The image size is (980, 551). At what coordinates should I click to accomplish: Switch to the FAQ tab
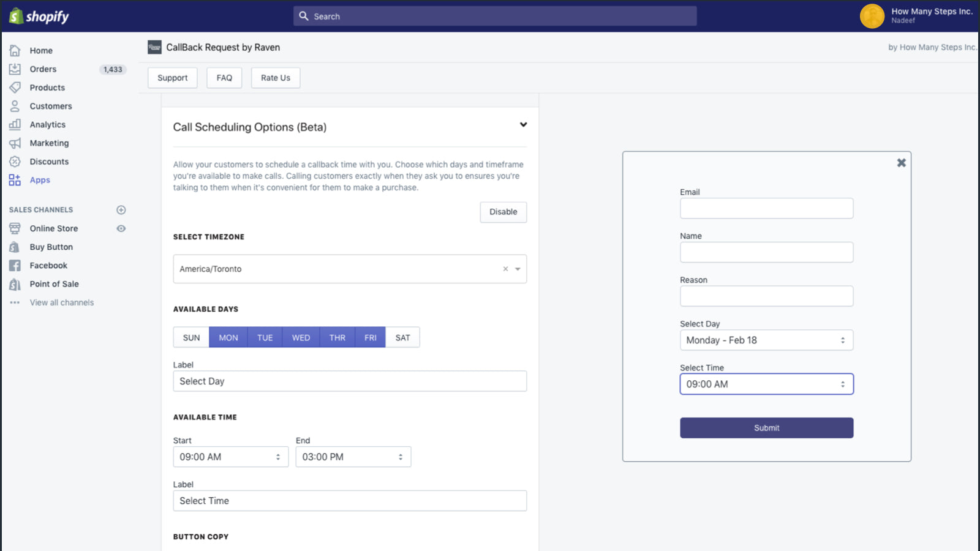(224, 77)
